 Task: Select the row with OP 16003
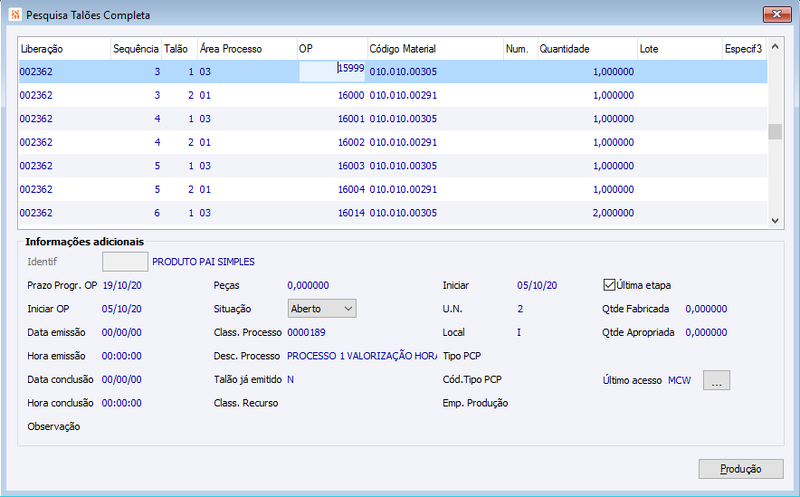point(392,166)
